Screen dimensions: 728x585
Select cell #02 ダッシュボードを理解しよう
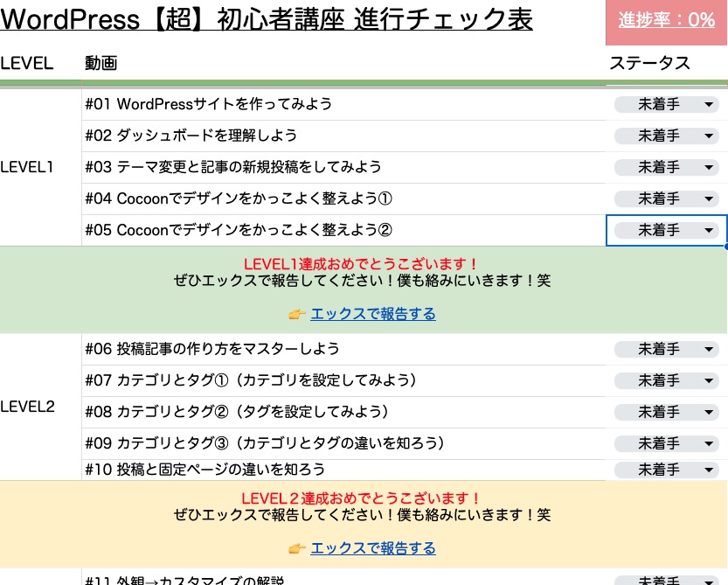coord(343,136)
